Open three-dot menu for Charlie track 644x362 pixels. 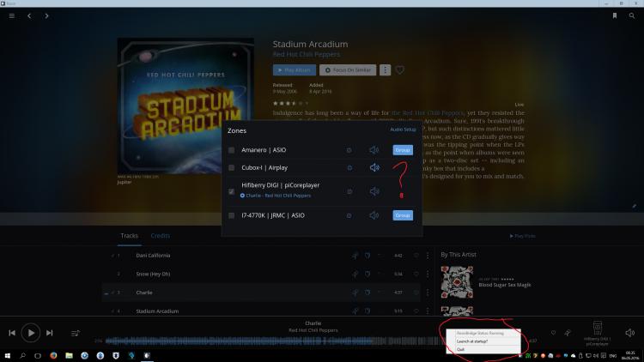[x=428, y=293]
